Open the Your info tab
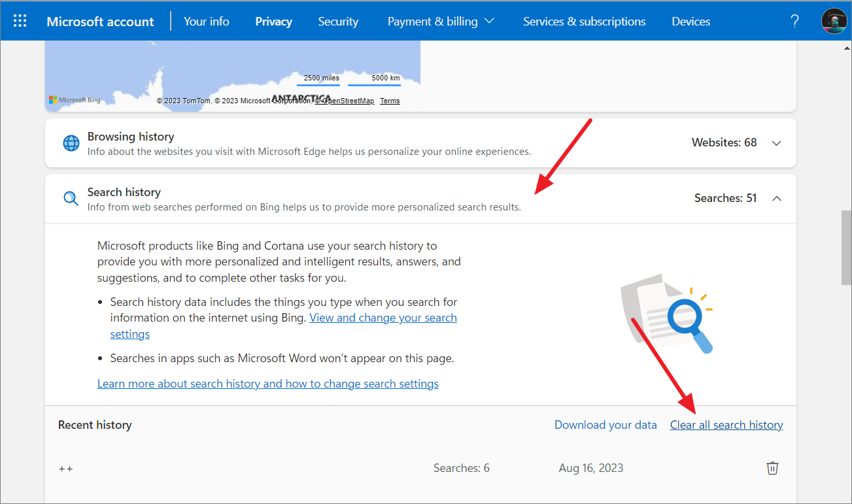The image size is (852, 504). tap(207, 21)
